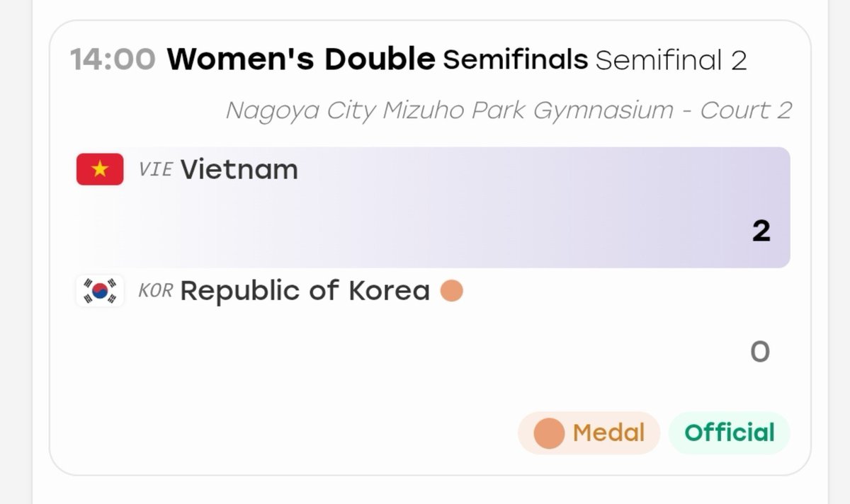Click the KOR country code

click(156, 291)
